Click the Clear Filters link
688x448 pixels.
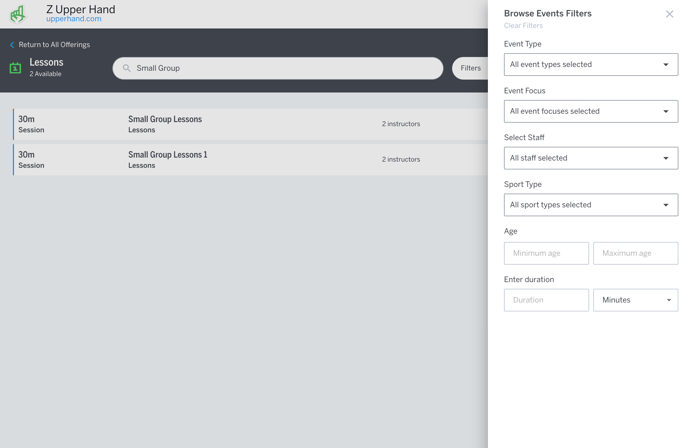(523, 25)
